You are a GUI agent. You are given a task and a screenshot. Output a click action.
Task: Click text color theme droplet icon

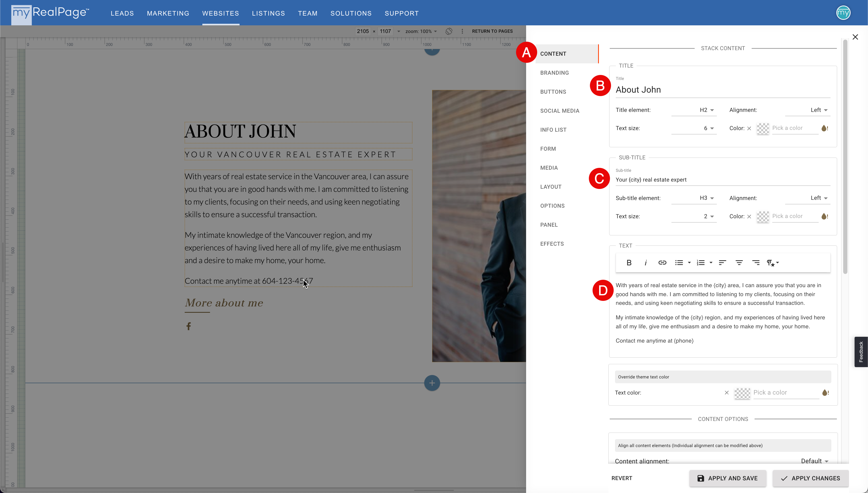(825, 393)
